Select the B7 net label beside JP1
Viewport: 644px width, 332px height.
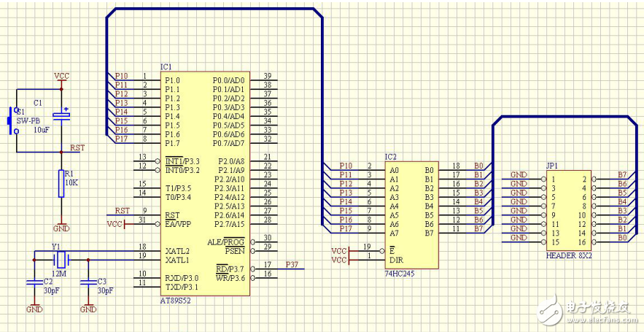[x=621, y=174]
